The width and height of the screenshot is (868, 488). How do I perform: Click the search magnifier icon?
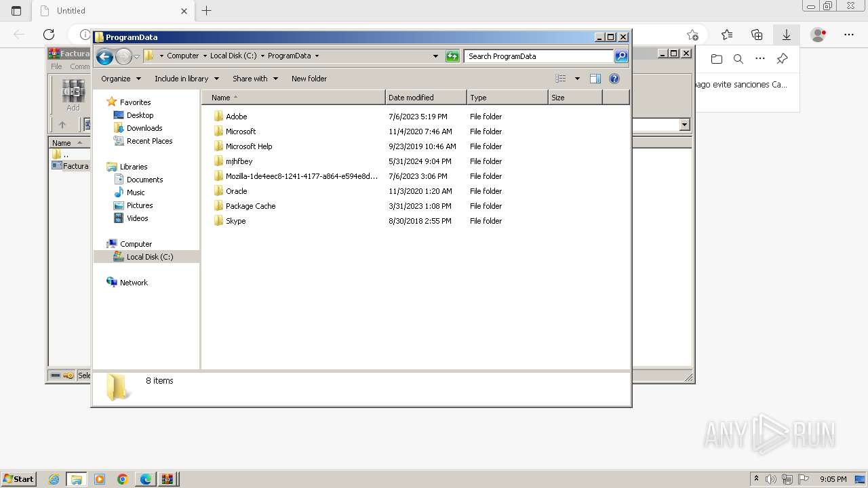coord(621,56)
